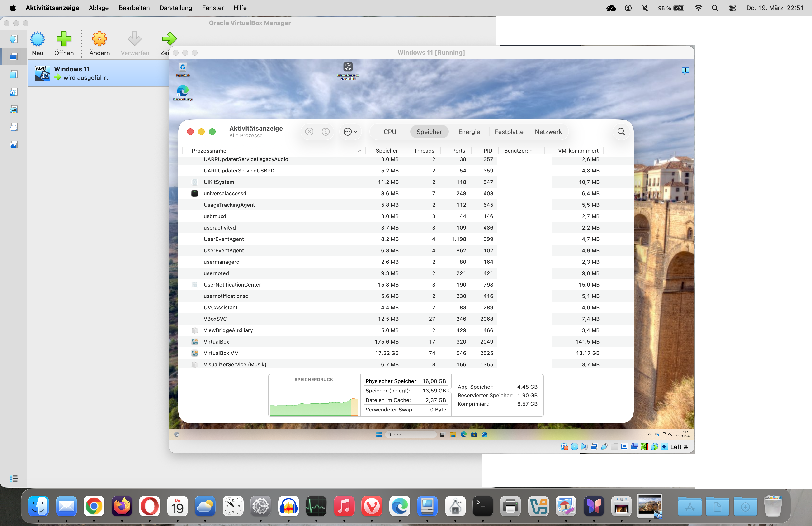The height and width of the screenshot is (526, 812).
Task: Open Microsoft Store in the Windows taskbar
Action: 474,434
